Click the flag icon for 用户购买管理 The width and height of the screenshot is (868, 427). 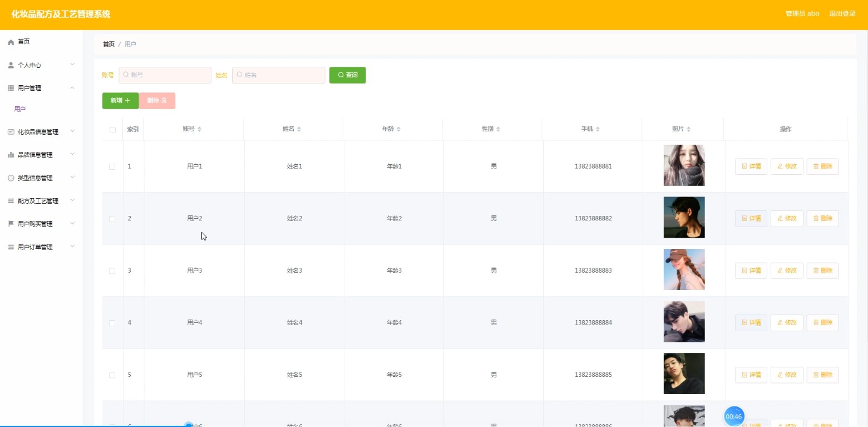11,224
